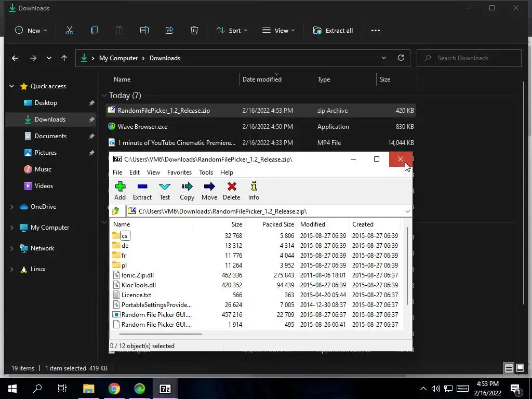Sort 7-Zip list by Packed Size column

[271, 224]
